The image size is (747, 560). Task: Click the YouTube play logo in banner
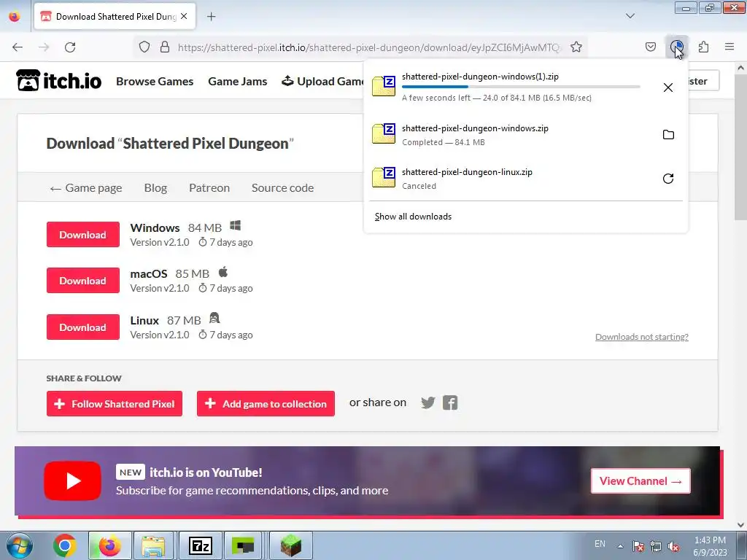pos(72,481)
